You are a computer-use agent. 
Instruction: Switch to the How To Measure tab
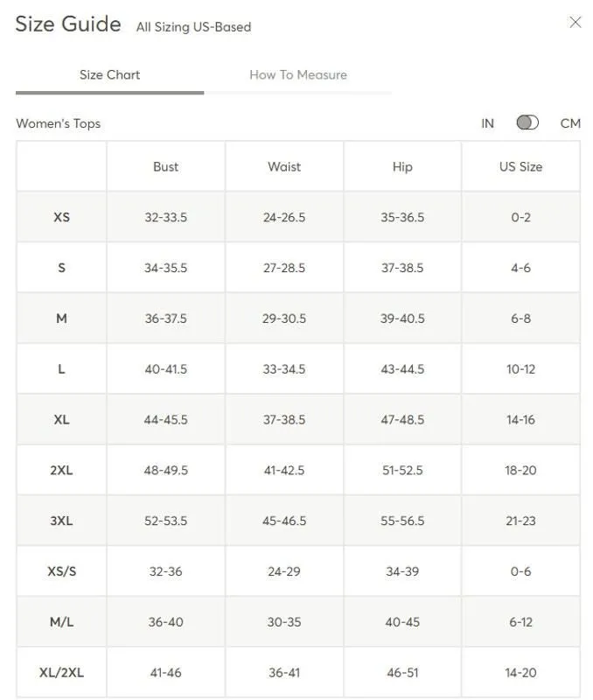click(298, 74)
